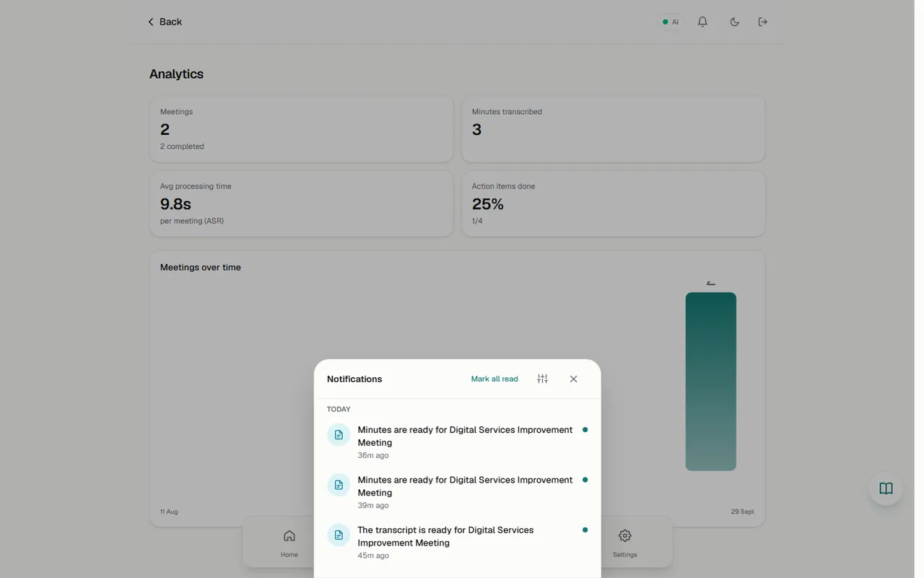Click the 11 Aug axis label
924x578 pixels.
169,512
